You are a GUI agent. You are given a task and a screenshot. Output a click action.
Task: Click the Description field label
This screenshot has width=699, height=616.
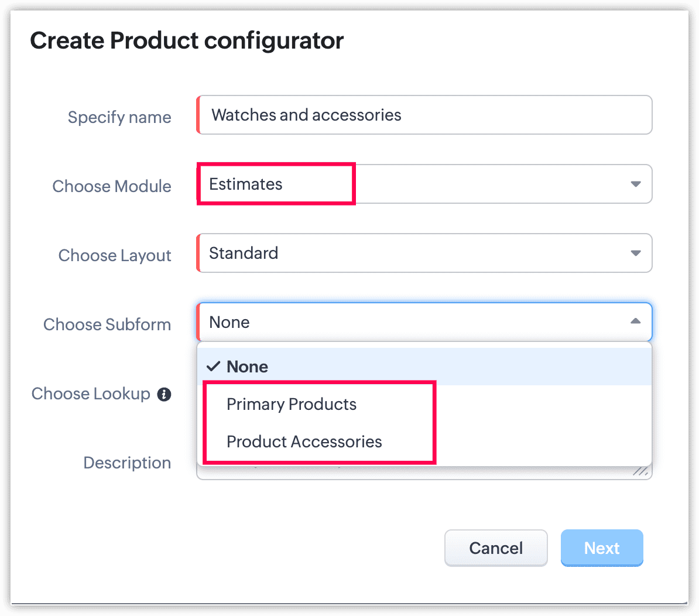[127, 463]
